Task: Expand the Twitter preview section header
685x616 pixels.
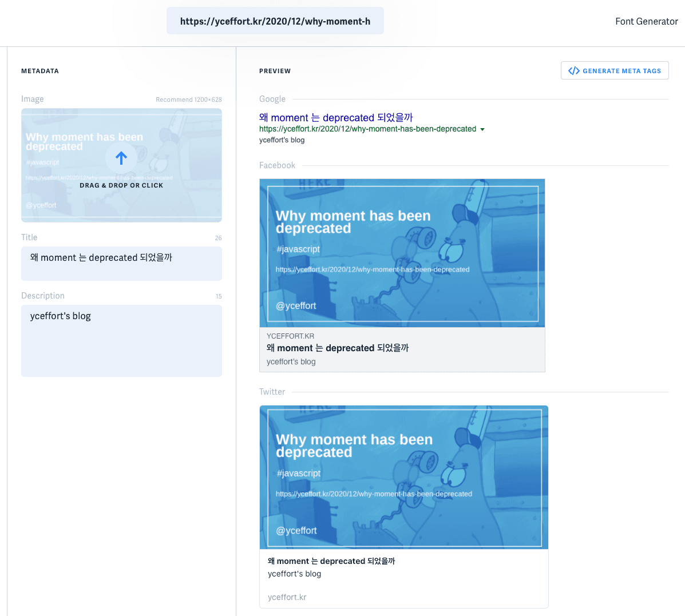Action: click(x=272, y=391)
